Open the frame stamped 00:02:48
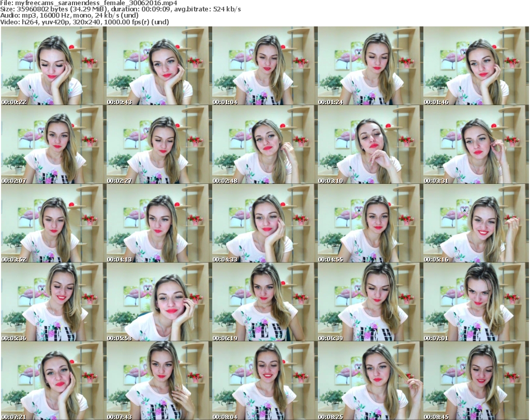This screenshot has height=420, width=530. coord(264,144)
